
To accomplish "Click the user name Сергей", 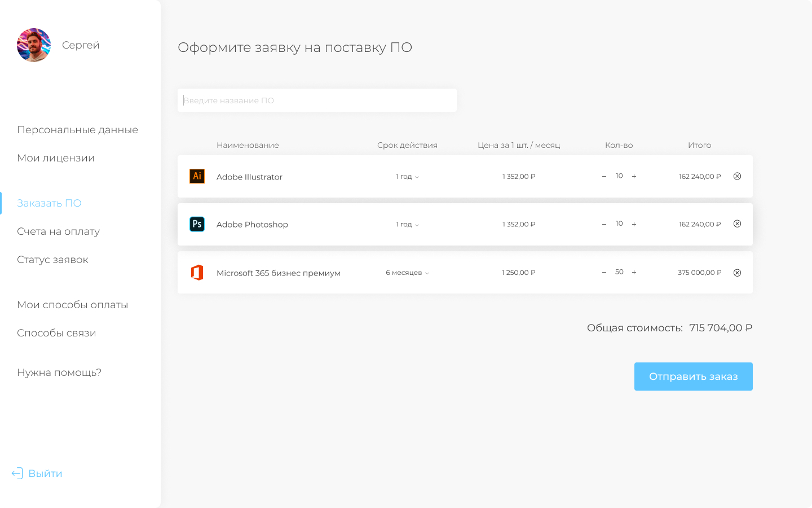I will pyautogui.click(x=81, y=45).
